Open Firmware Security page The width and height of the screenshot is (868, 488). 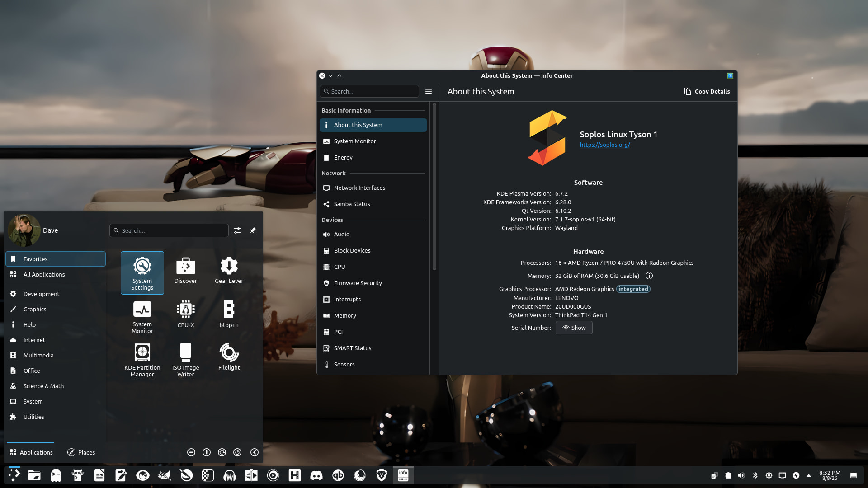(373, 283)
